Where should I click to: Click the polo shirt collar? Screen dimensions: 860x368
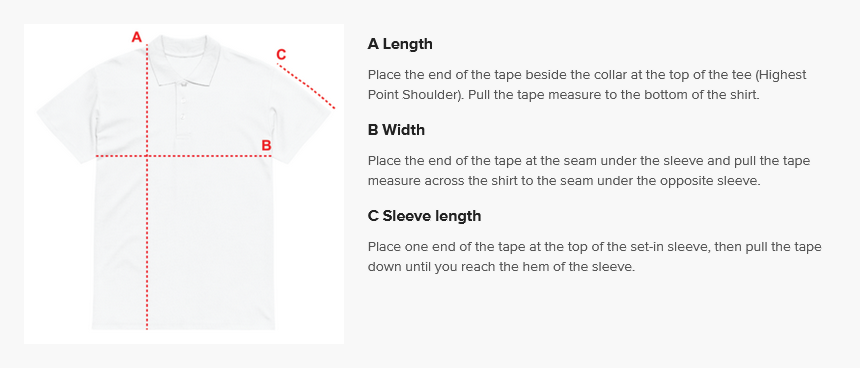(185, 60)
